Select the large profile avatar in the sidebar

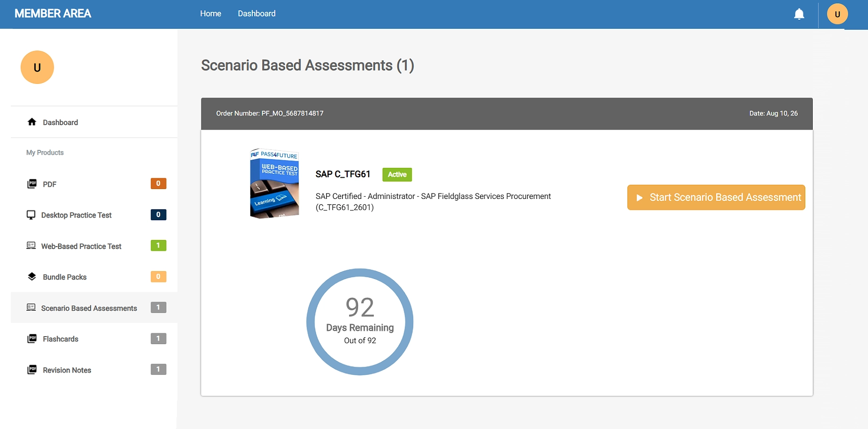pos(37,67)
